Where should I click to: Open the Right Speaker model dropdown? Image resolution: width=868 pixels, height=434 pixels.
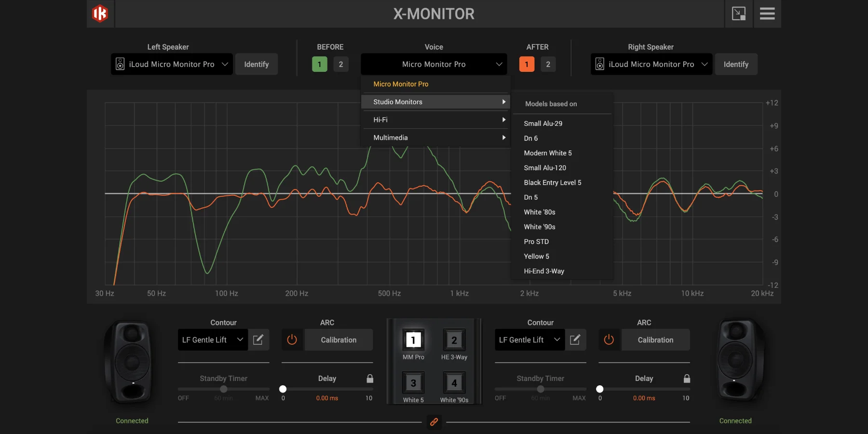click(651, 64)
